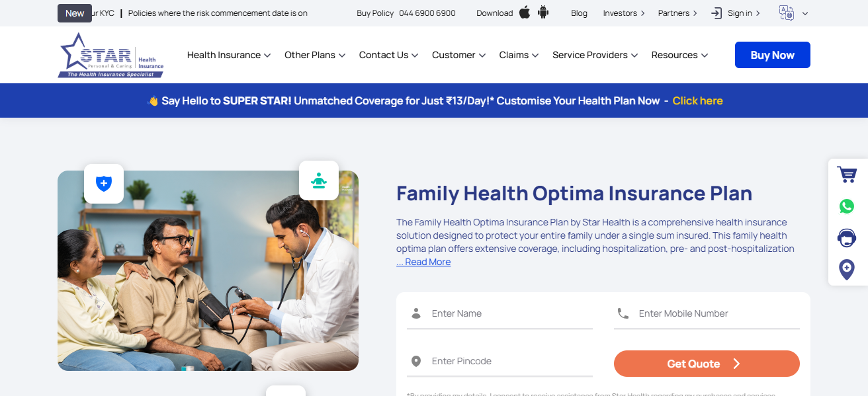Click the Get Quote button

tap(707, 364)
